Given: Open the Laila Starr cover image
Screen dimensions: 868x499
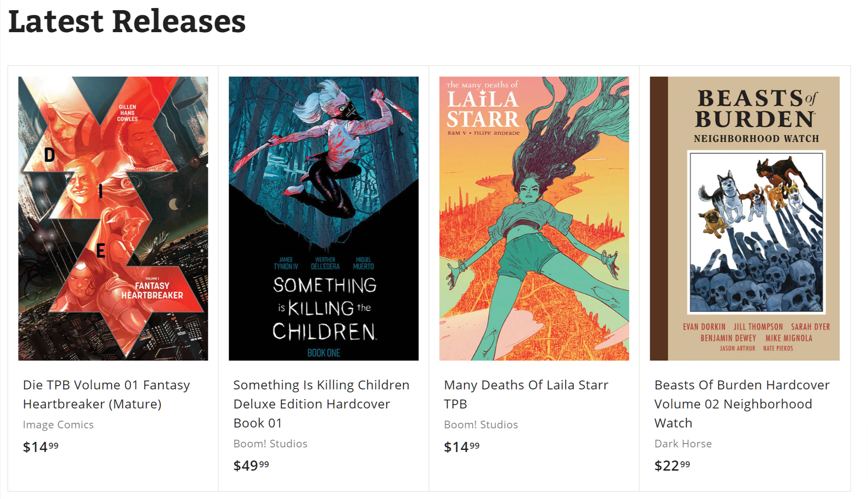Looking at the screenshot, I should [x=534, y=218].
